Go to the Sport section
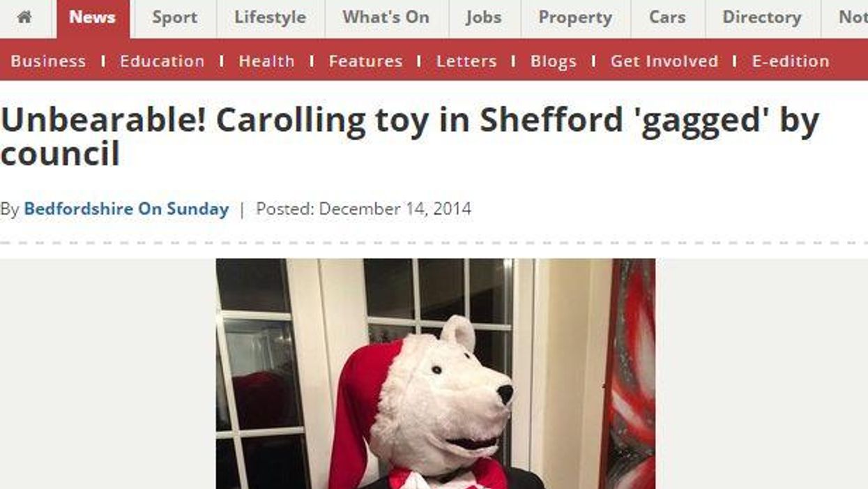This screenshot has width=868, height=489. pyautogui.click(x=174, y=18)
